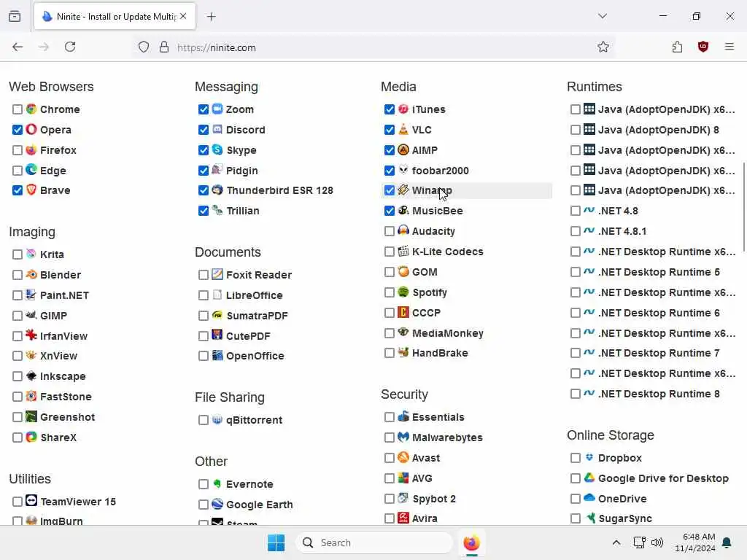The image size is (747, 560).
Task: Click the Zoom app icon
Action: (217, 109)
